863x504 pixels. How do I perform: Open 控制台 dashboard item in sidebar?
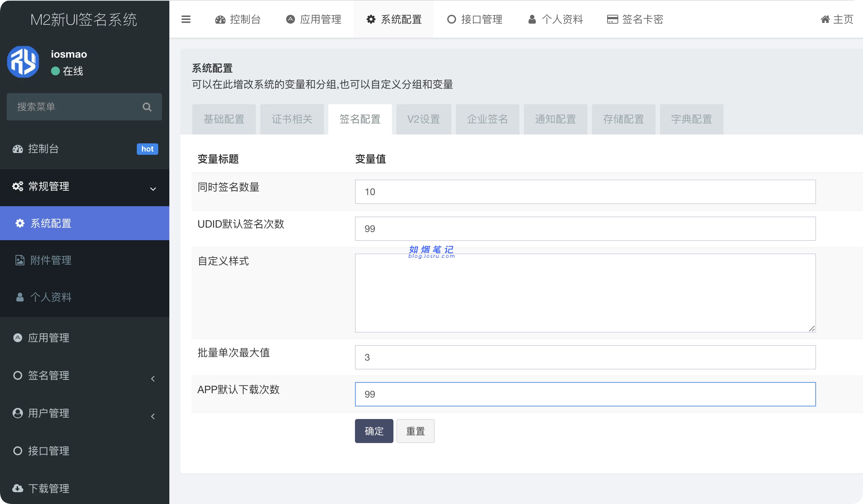pos(43,149)
